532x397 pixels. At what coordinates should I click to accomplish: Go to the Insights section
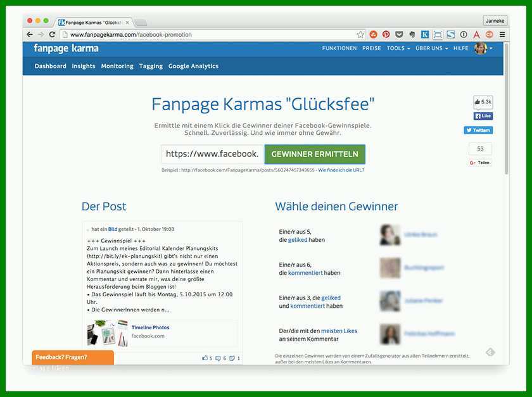(84, 66)
